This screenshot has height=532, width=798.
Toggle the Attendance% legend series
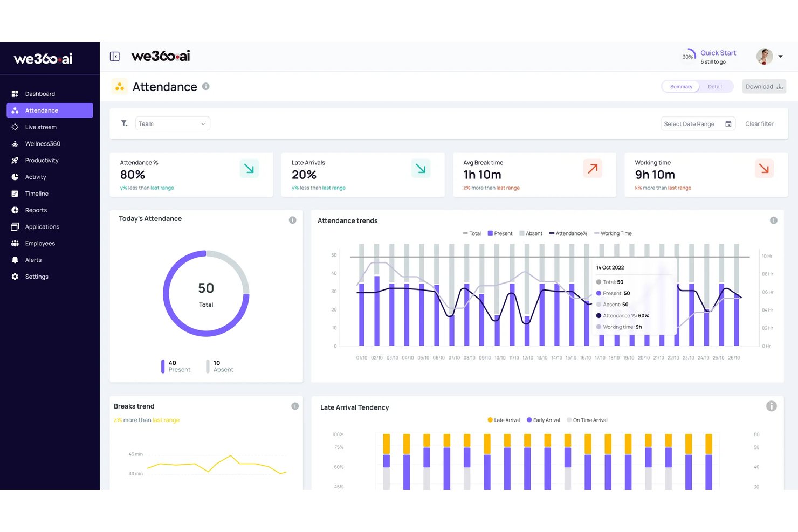tap(568, 233)
